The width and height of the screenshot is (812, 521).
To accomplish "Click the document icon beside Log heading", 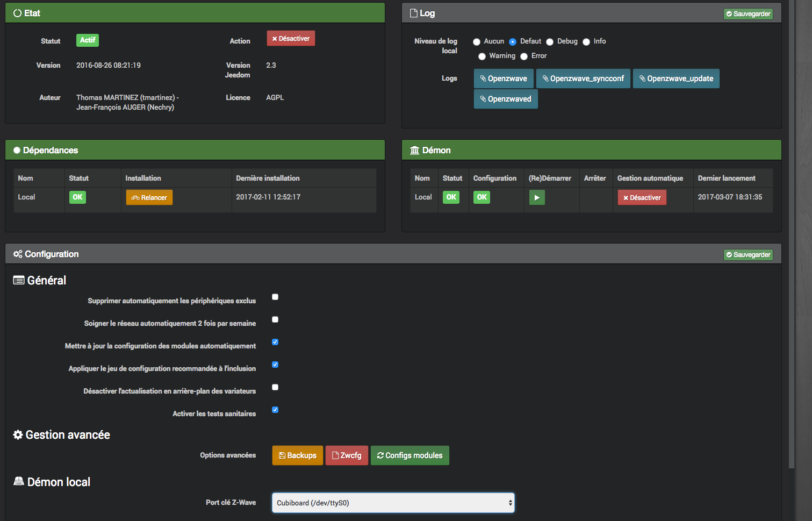I will pyautogui.click(x=414, y=13).
